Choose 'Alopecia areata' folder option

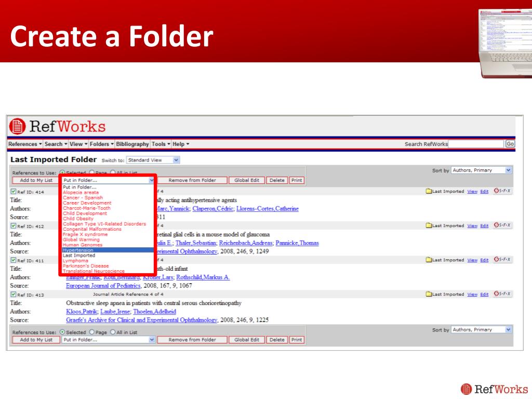click(81, 192)
